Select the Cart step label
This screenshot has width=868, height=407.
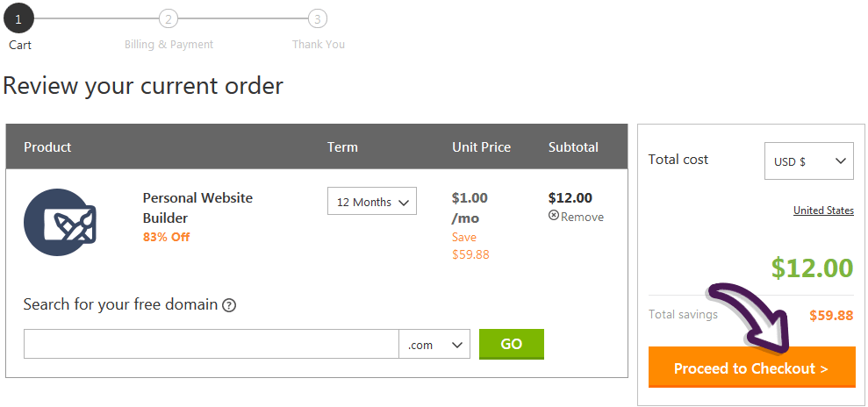pos(20,45)
